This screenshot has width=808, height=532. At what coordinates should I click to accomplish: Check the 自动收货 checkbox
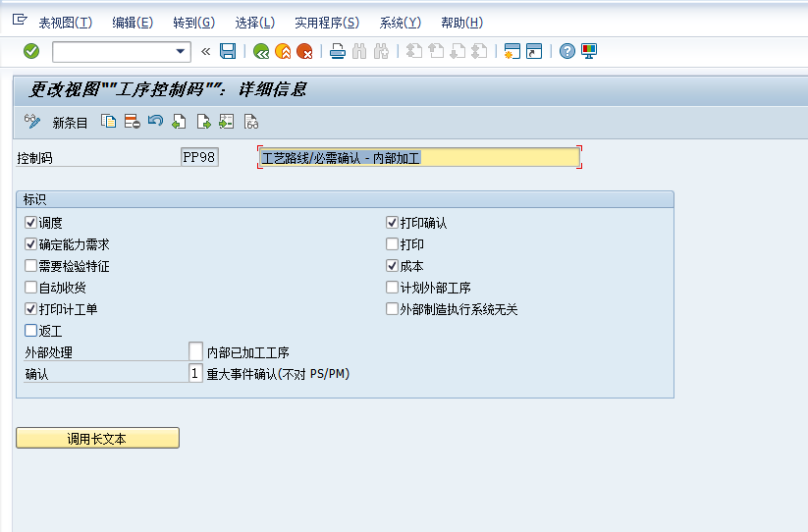click(x=30, y=288)
